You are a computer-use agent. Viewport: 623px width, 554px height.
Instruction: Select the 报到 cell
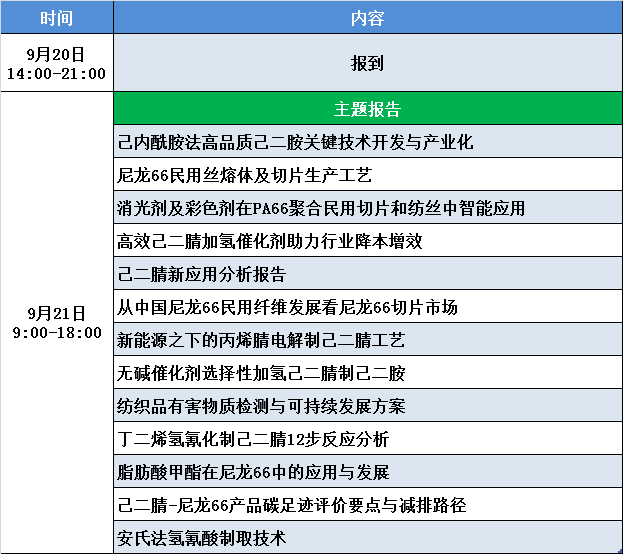[367, 63]
